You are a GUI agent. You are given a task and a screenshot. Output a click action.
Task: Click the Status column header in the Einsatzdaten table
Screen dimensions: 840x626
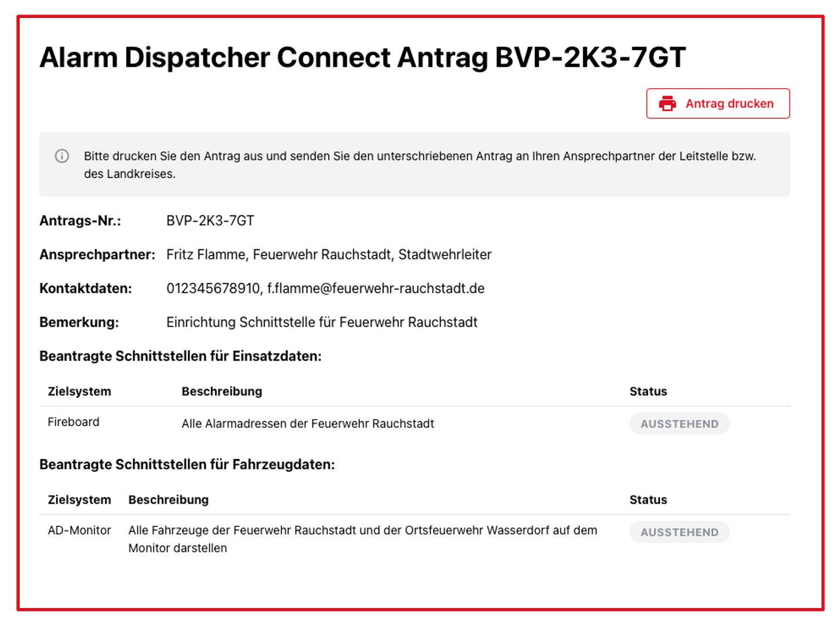click(648, 391)
